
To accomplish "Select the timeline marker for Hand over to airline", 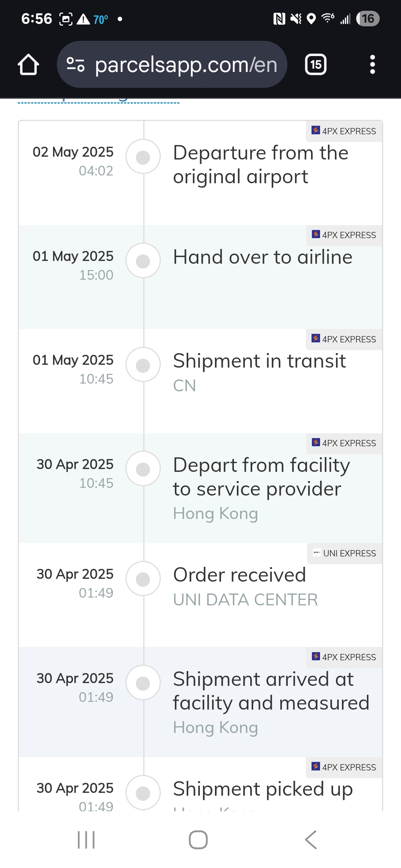I will pos(143,260).
